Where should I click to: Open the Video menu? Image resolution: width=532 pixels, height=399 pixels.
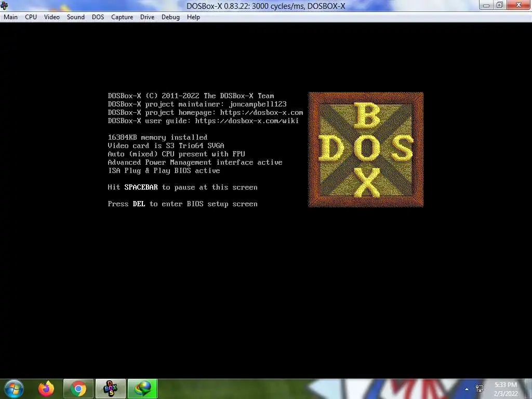(51, 17)
